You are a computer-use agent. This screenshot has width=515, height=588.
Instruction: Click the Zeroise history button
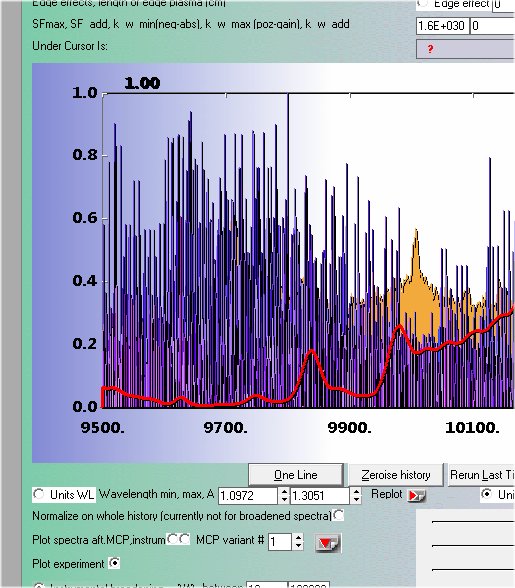396,475
